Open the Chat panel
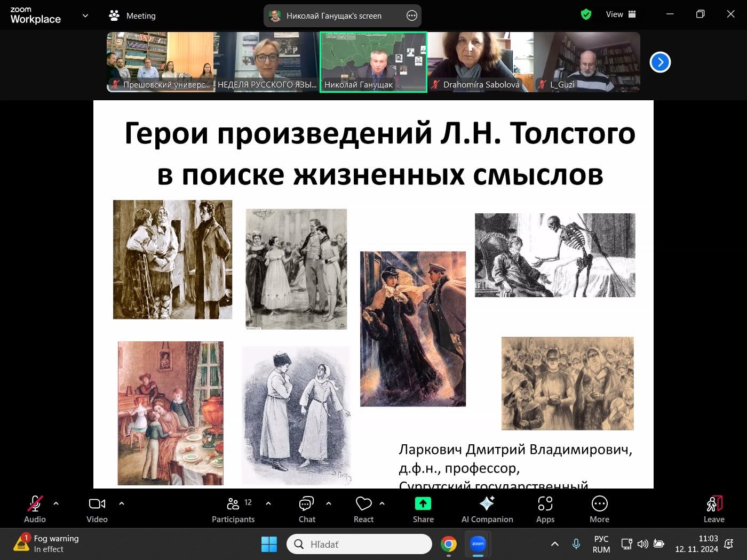 307,509
